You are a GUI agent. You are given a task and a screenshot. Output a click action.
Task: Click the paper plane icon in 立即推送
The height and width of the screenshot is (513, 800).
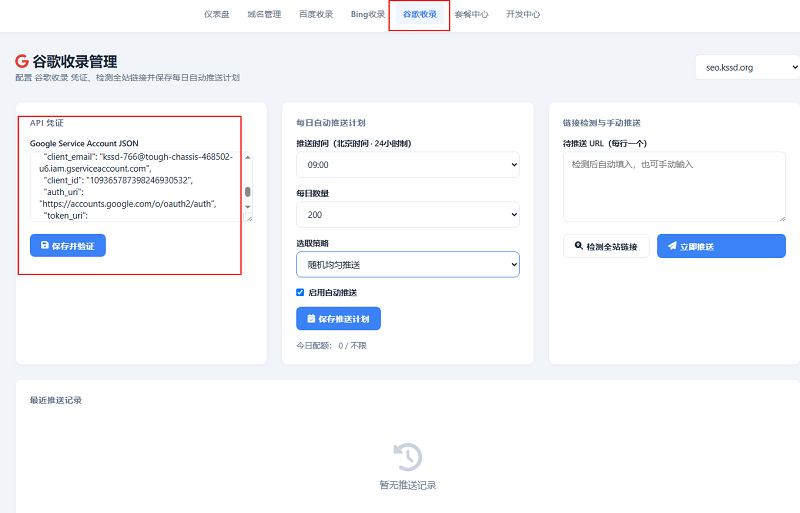point(672,246)
